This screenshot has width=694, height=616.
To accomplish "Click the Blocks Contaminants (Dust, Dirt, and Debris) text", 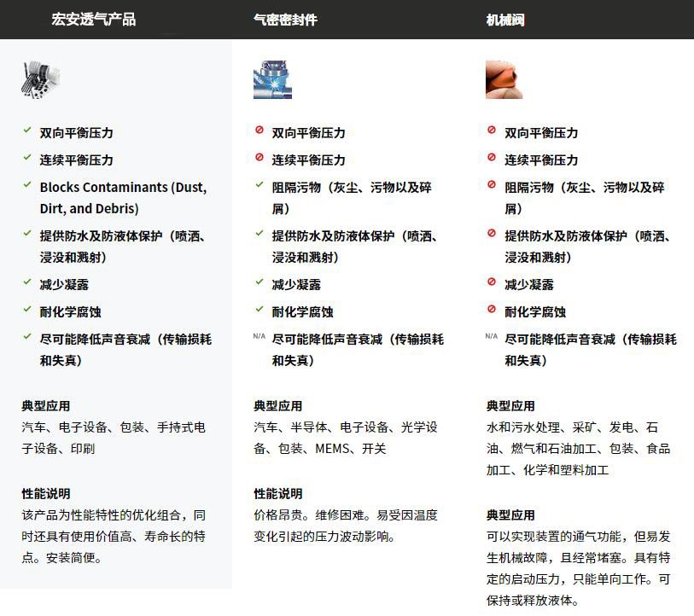I will 123,197.
